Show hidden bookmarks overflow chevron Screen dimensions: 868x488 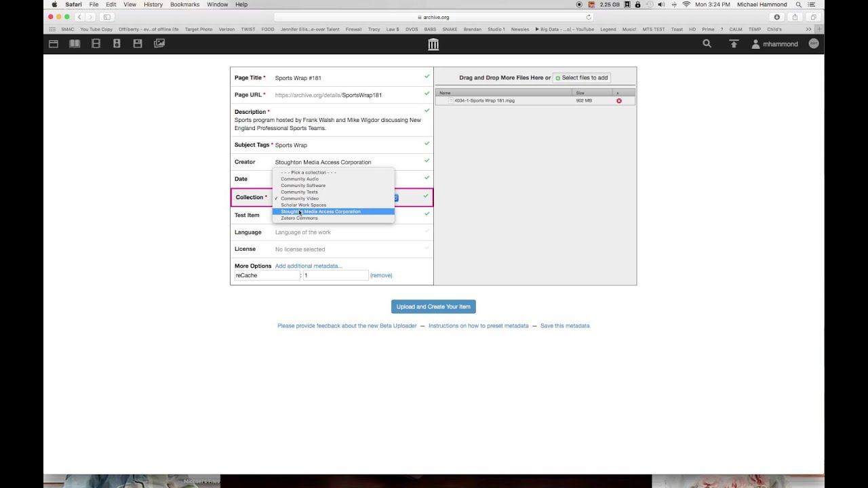click(x=808, y=29)
